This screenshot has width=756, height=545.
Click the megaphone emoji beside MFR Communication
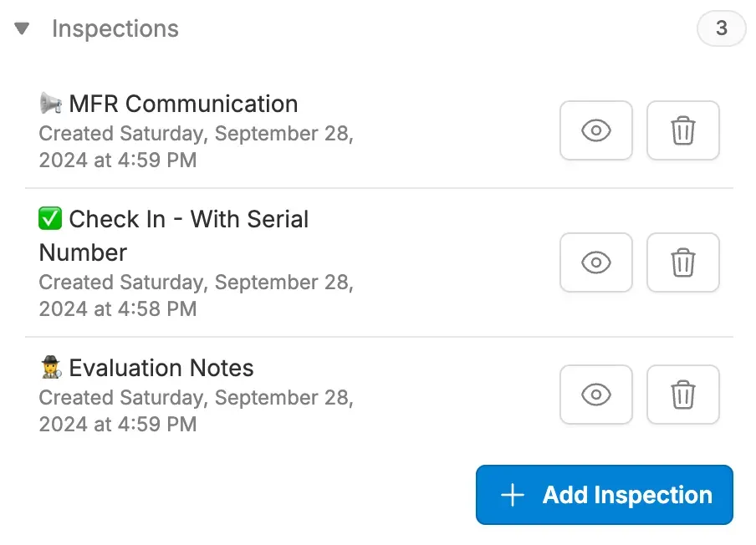51,104
